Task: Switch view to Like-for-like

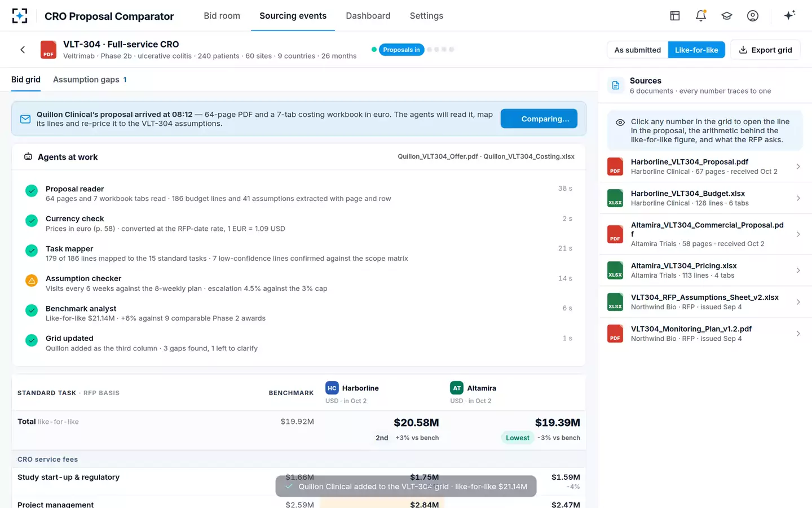Action: click(x=696, y=50)
